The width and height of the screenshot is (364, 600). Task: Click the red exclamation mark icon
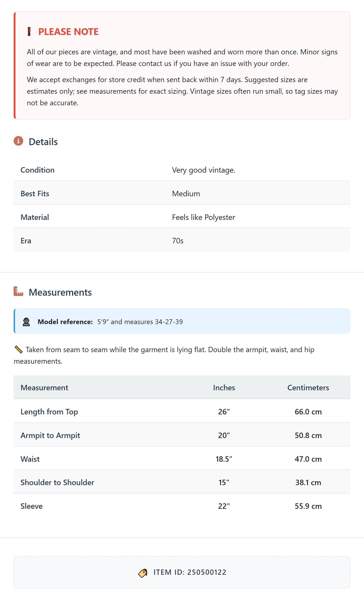tap(29, 32)
